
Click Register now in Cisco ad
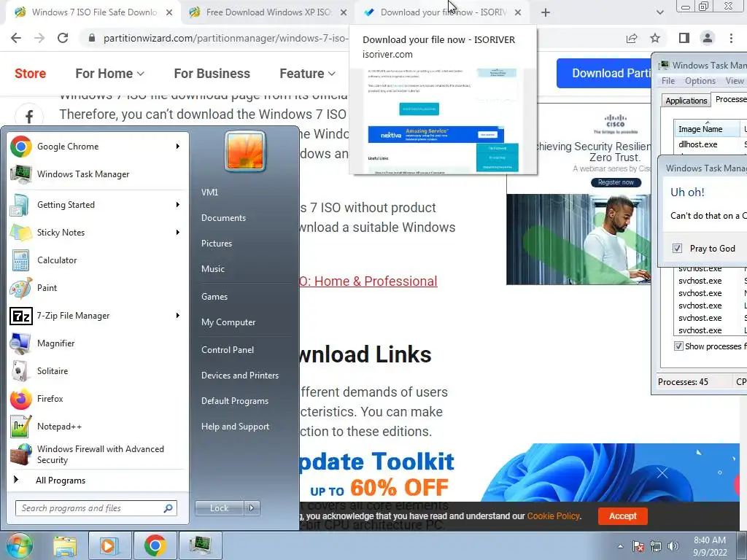pyautogui.click(x=616, y=182)
